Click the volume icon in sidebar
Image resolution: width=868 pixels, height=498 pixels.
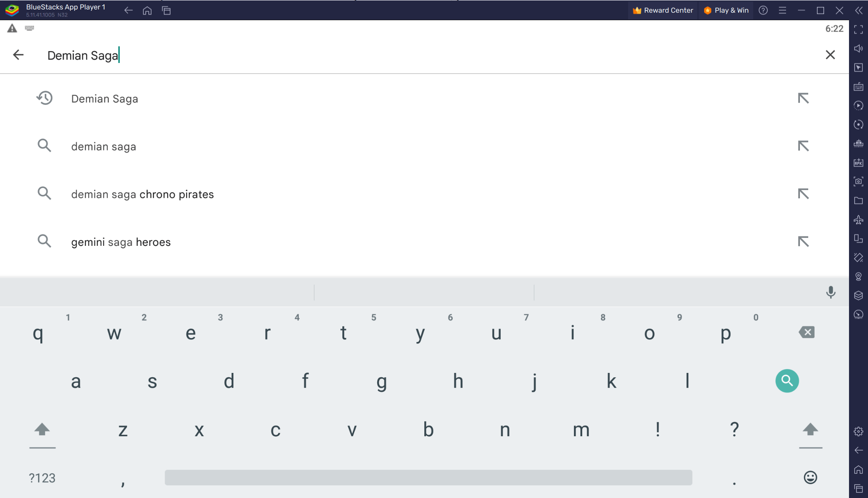click(858, 48)
